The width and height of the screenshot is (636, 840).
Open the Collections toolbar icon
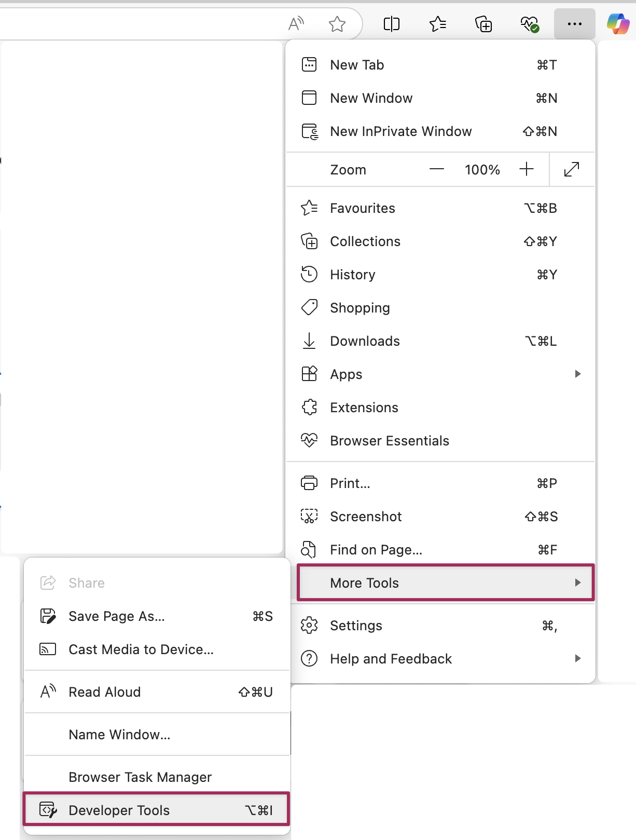483,24
